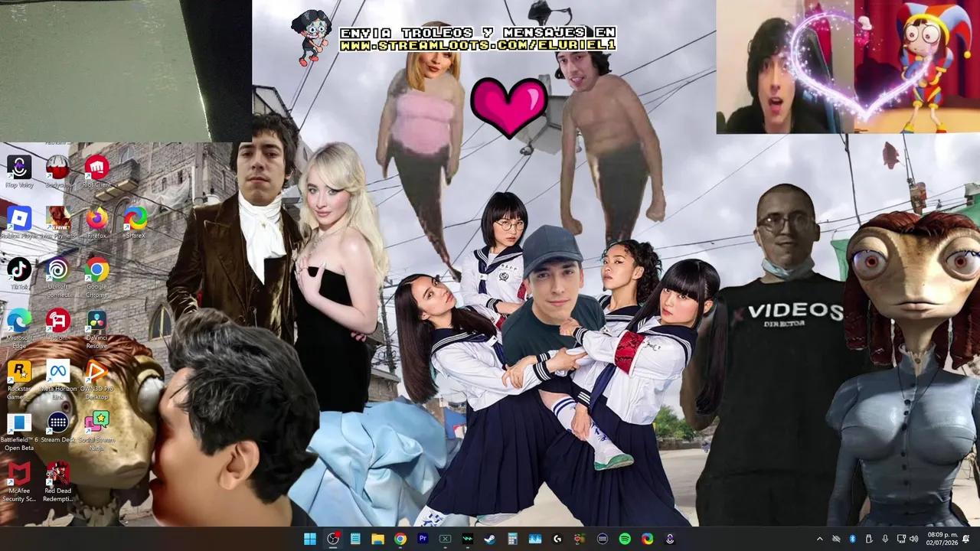The height and width of the screenshot is (551, 980).
Task: Launch the Bodycam desktop shortcut
Action: [57, 171]
